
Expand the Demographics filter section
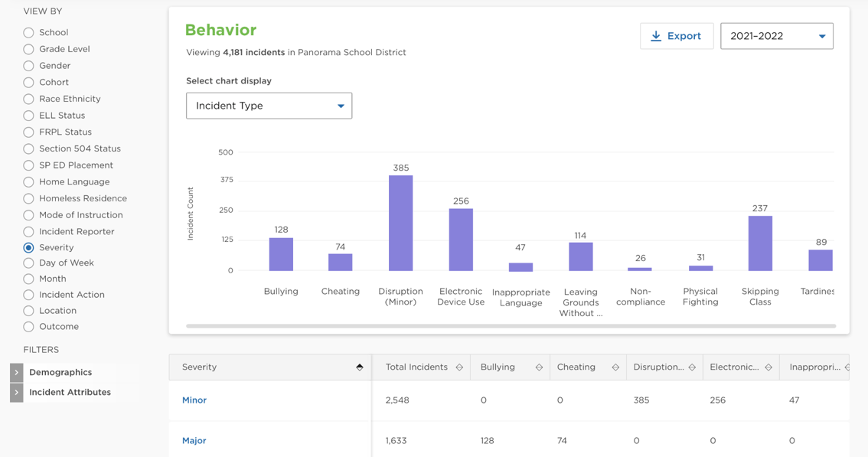[17, 373]
